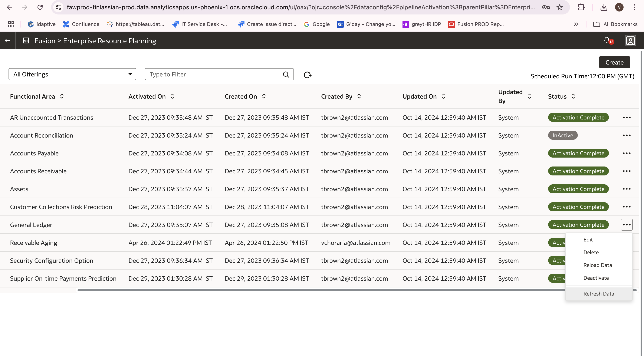This screenshot has height=356, width=644.
Task: Open browser downloads icon
Action: pyautogui.click(x=604, y=7)
